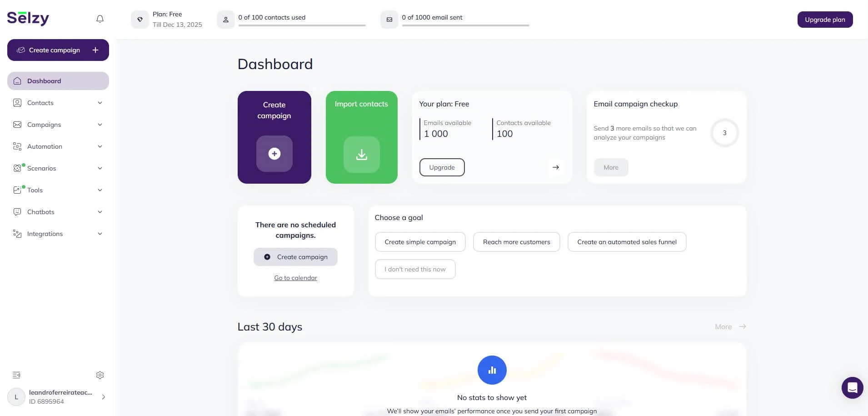Go to Dashboard in sidebar
The image size is (868, 416).
(58, 81)
